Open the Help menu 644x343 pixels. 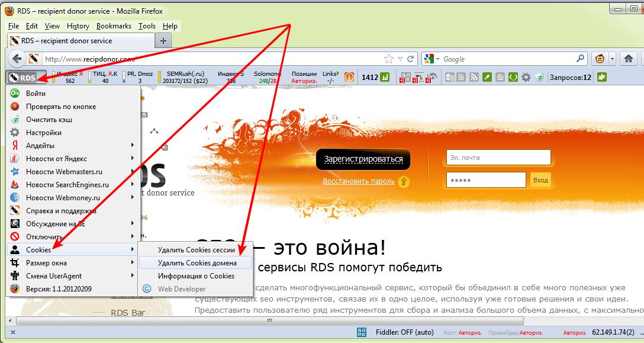point(170,26)
